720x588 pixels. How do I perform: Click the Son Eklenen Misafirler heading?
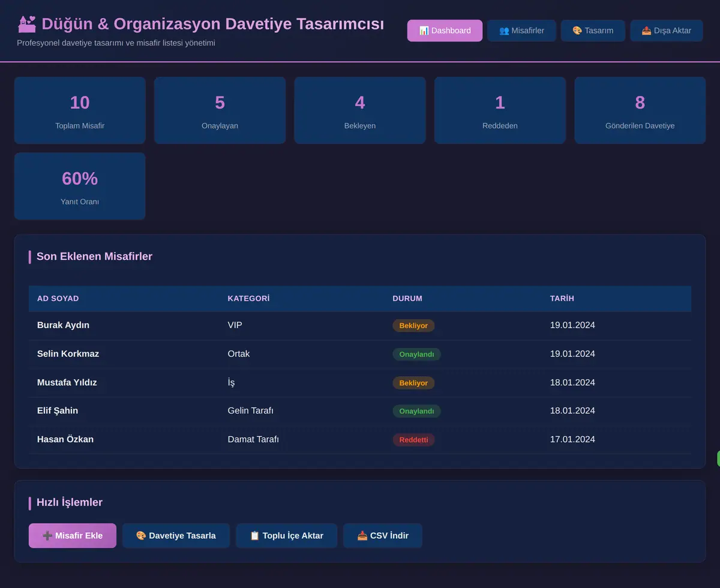(x=94, y=257)
